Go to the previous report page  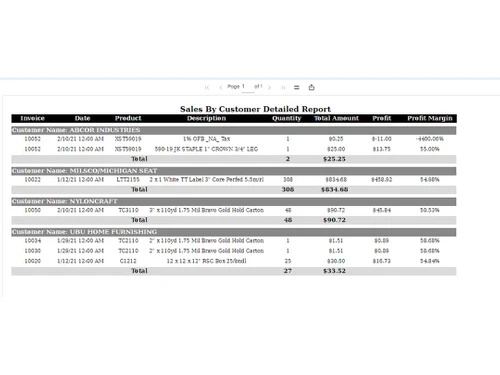click(x=221, y=88)
